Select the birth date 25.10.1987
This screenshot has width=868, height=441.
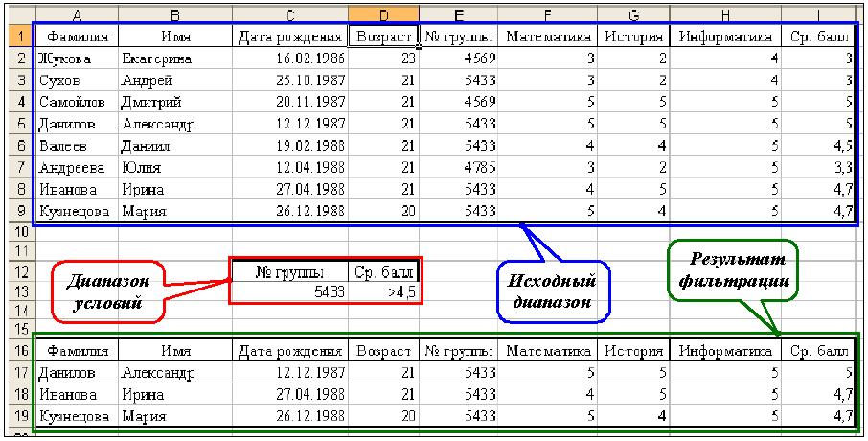point(290,80)
